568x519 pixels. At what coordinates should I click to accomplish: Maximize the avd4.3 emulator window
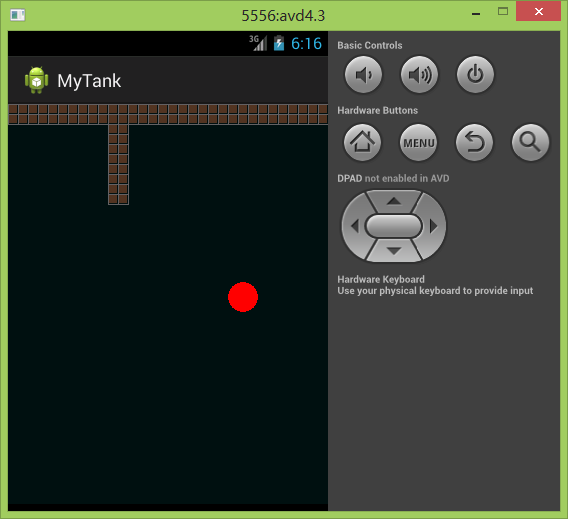coord(503,12)
